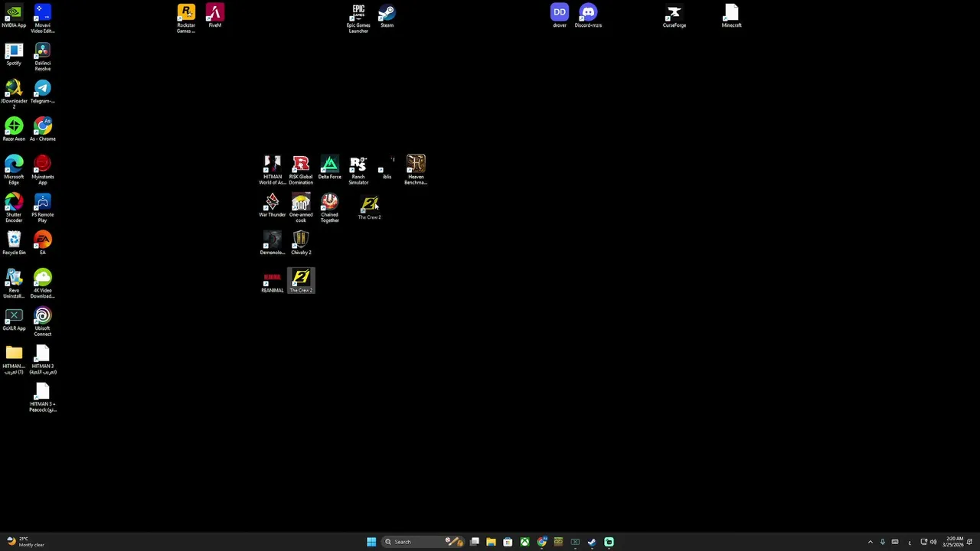
Task: Switch to Chrome in the taskbar
Action: click(x=542, y=542)
